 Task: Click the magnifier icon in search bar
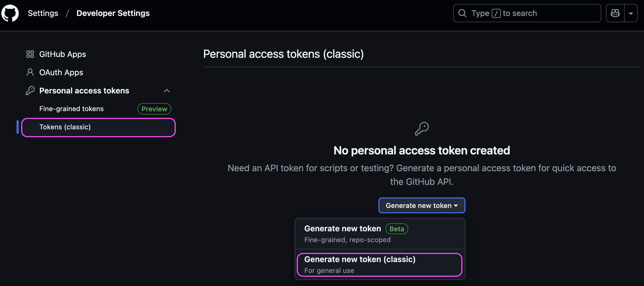click(462, 13)
